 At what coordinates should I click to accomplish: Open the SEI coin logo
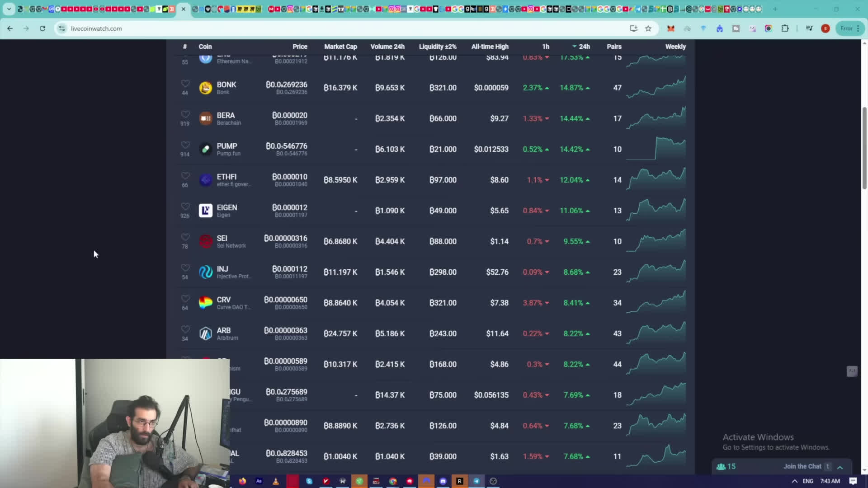[206, 241]
